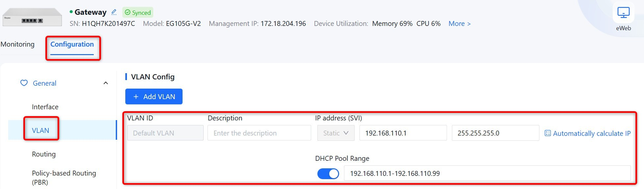Open the Routing menu item
Screen dimensions: 644x189
coord(44,154)
